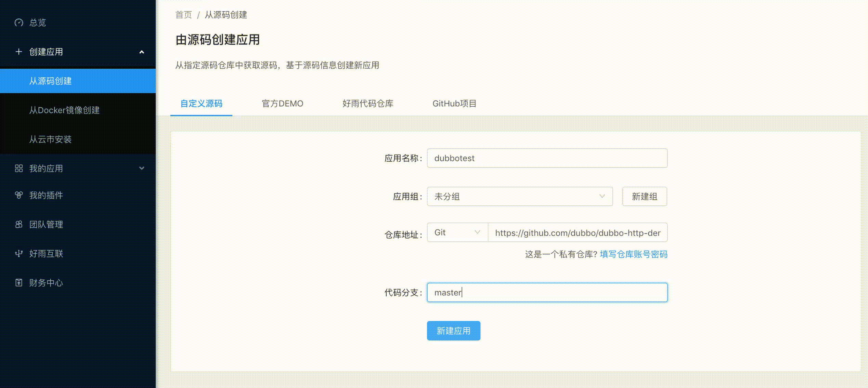Click the 填写仓库账号密码 link
Screen dimensions: 868x388
(633, 254)
